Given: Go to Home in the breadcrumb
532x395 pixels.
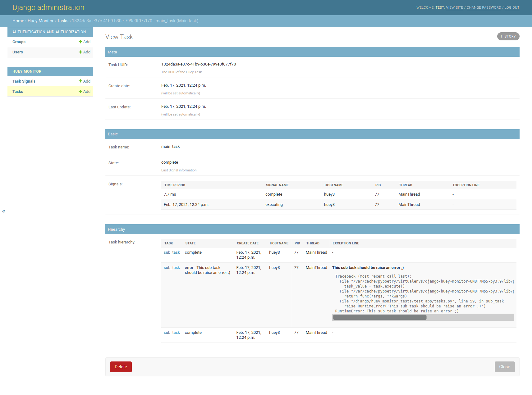Looking at the screenshot, I should click(18, 21).
